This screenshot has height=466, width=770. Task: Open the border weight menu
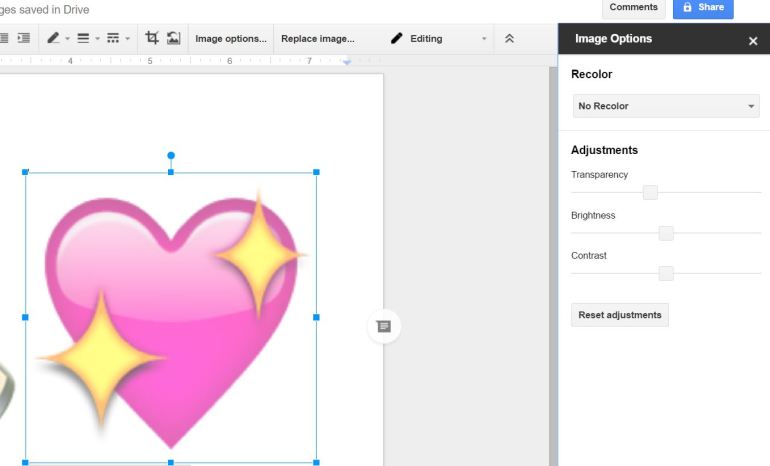pyautogui.click(x=84, y=38)
